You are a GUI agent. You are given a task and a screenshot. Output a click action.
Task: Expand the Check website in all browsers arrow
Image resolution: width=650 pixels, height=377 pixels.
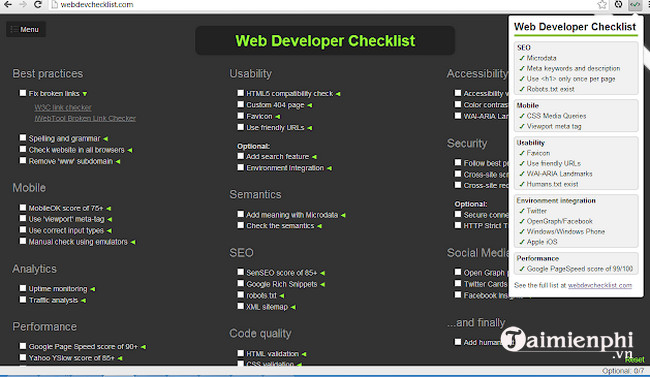pos(130,150)
